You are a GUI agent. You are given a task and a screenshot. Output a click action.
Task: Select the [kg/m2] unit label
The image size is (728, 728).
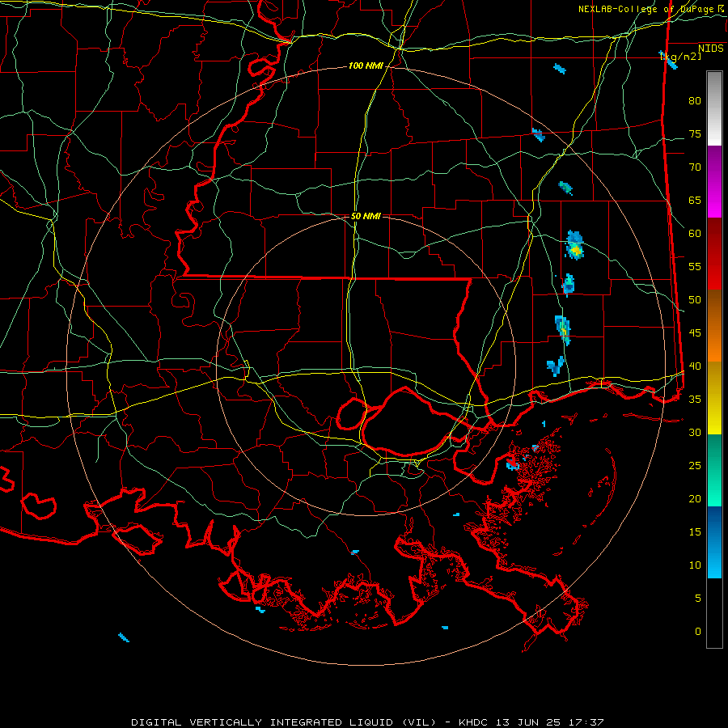click(x=680, y=56)
